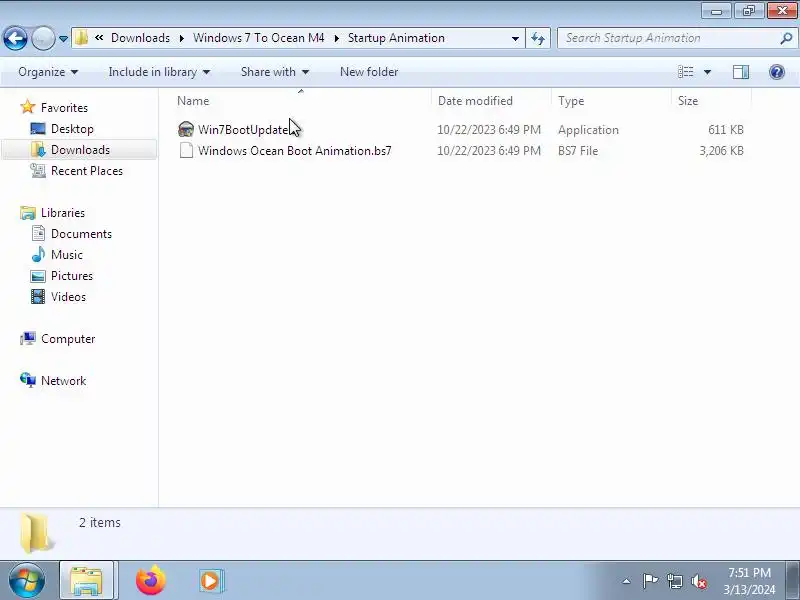Show hidden parent locations chevron in address bar
800x600 pixels.
[x=99, y=38]
